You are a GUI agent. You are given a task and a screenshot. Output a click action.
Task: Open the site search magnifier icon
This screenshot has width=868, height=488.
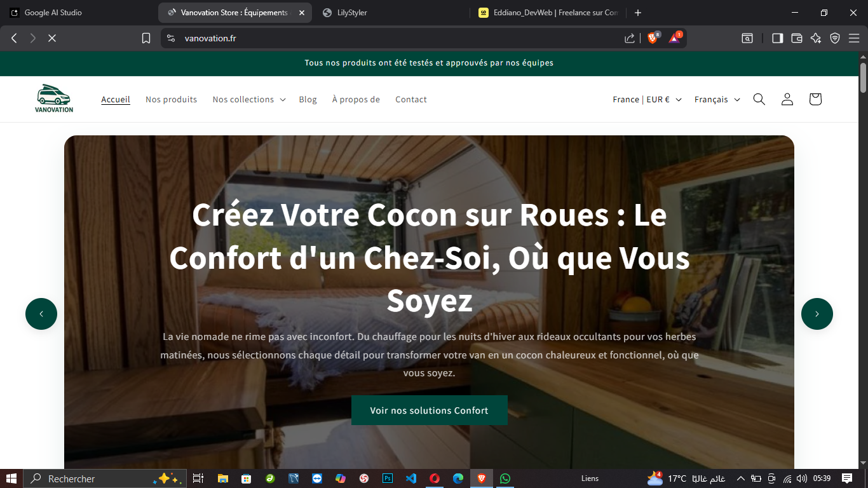[x=759, y=99]
